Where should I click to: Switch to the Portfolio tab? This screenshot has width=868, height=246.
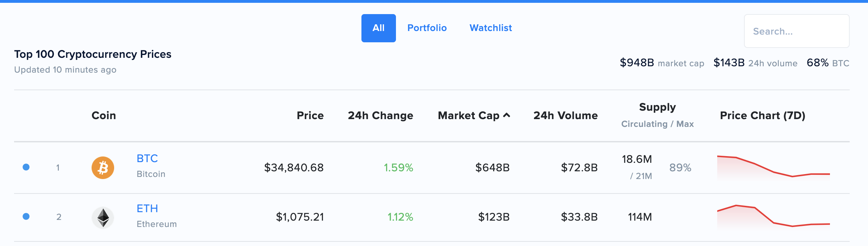[427, 28]
